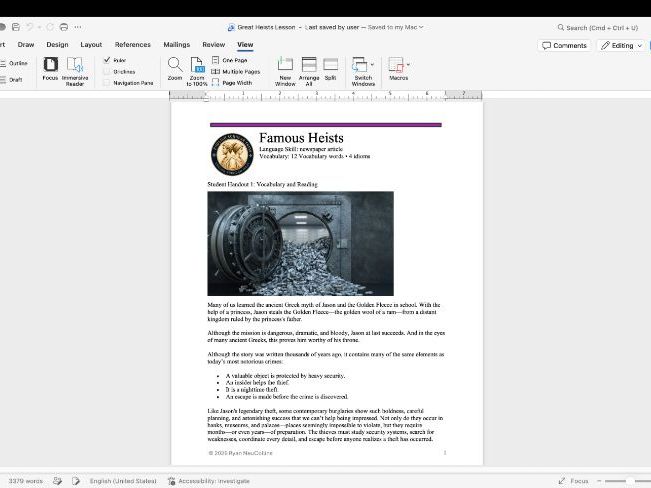Open the Zoom magnifier dialog
The image size is (651, 488).
click(175, 69)
